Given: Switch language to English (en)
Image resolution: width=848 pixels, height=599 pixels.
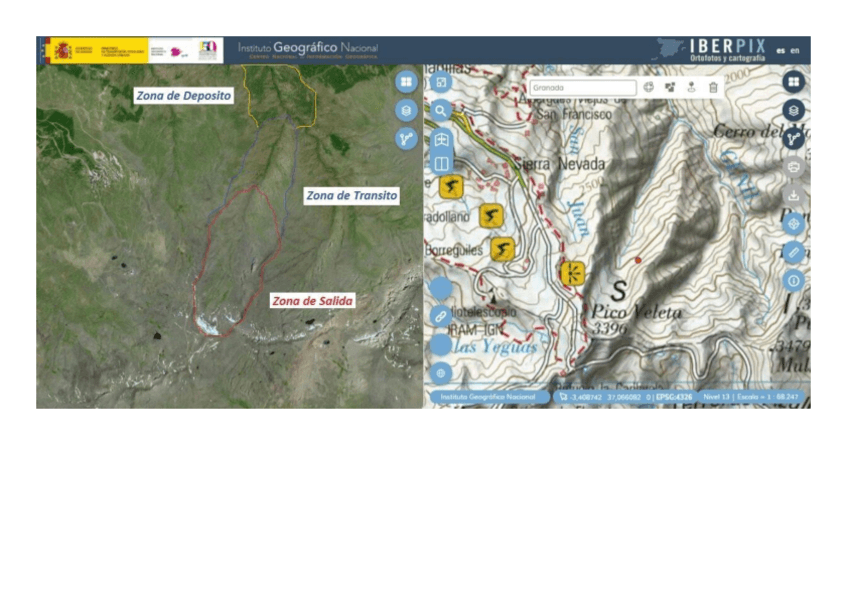Looking at the screenshot, I should [794, 51].
